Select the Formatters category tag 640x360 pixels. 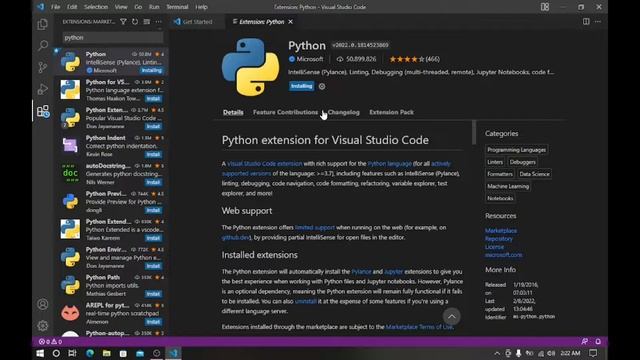[x=500, y=174]
